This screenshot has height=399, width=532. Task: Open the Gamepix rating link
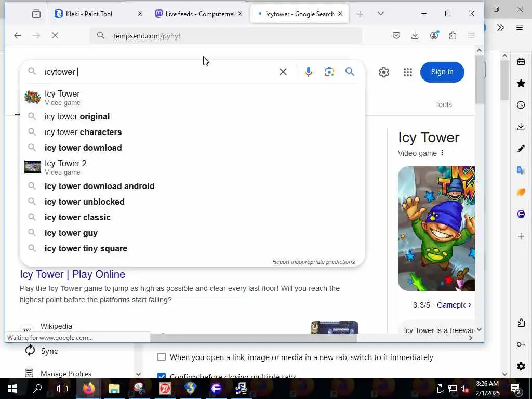tap(454, 305)
